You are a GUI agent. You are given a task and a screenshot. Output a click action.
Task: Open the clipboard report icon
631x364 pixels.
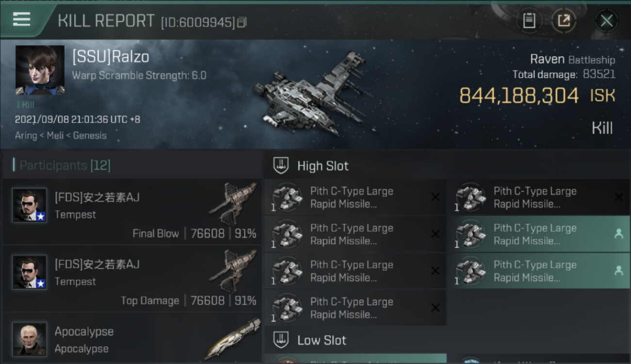coord(529,21)
